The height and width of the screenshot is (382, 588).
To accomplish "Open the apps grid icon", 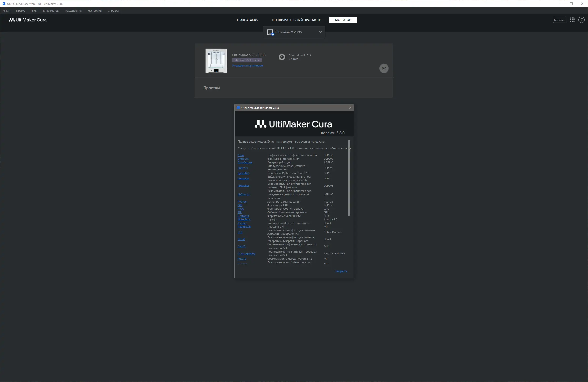I will pyautogui.click(x=572, y=20).
